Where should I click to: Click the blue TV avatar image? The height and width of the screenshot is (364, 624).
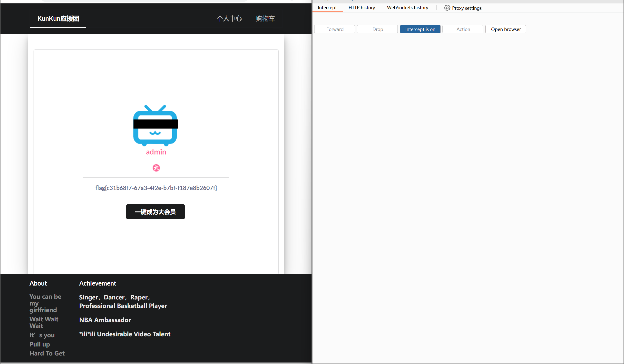(156, 125)
